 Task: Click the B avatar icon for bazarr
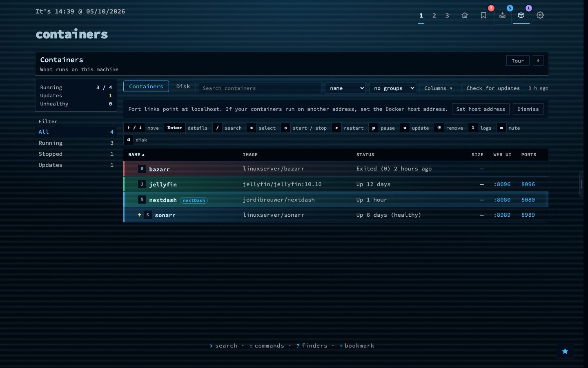[142, 169]
